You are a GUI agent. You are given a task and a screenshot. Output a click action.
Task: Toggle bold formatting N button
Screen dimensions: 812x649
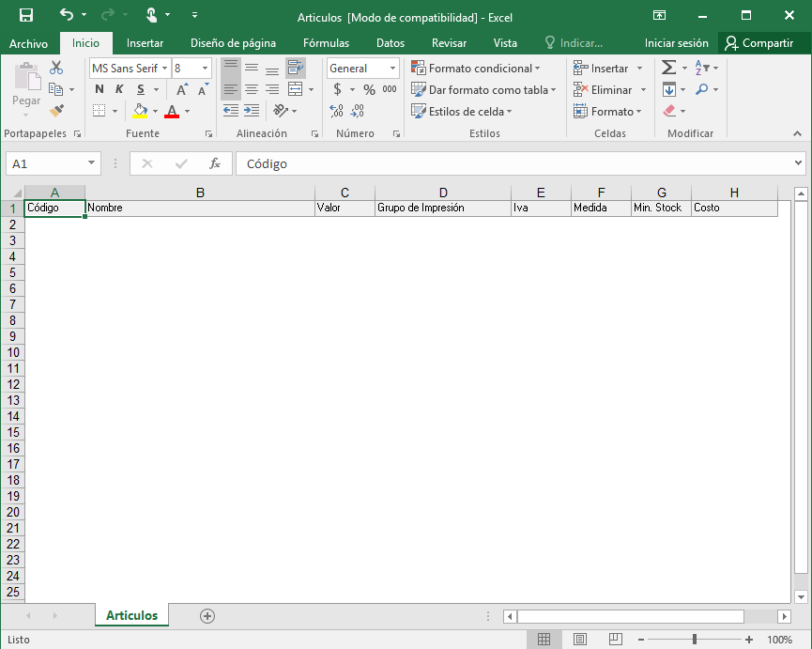pos(100,89)
